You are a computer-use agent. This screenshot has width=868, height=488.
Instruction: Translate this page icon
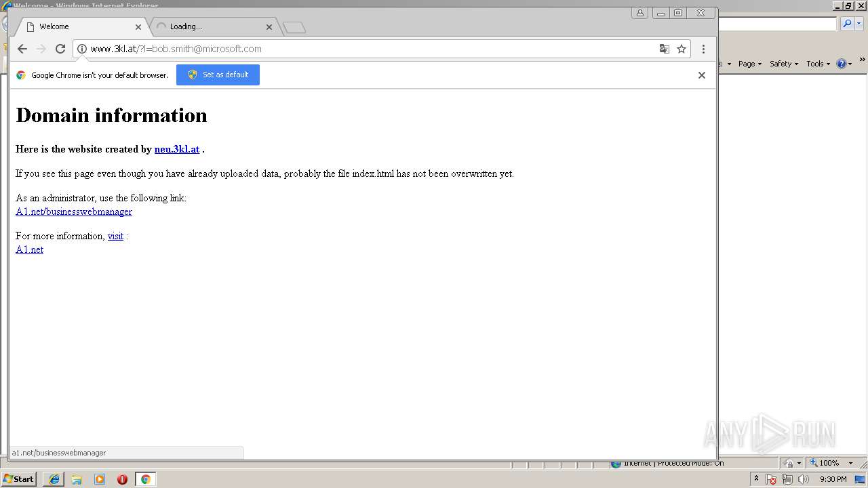665,49
